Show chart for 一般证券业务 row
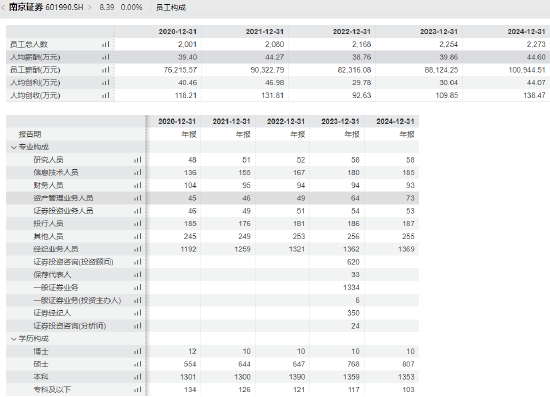 pos(138,288)
